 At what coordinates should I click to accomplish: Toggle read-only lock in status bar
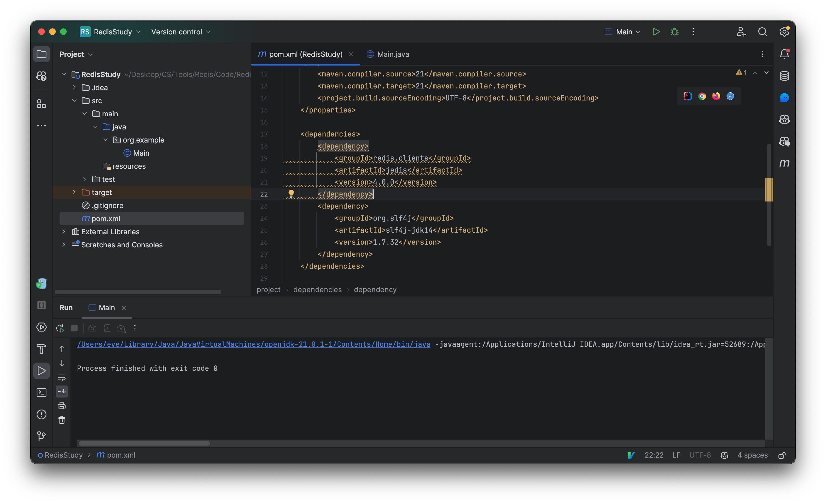coord(782,455)
